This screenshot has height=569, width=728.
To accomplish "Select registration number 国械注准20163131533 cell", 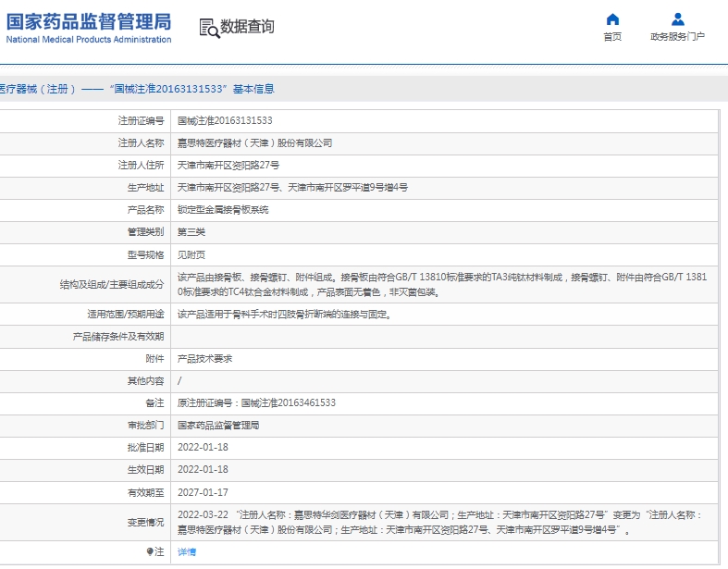I will (x=225, y=121).
